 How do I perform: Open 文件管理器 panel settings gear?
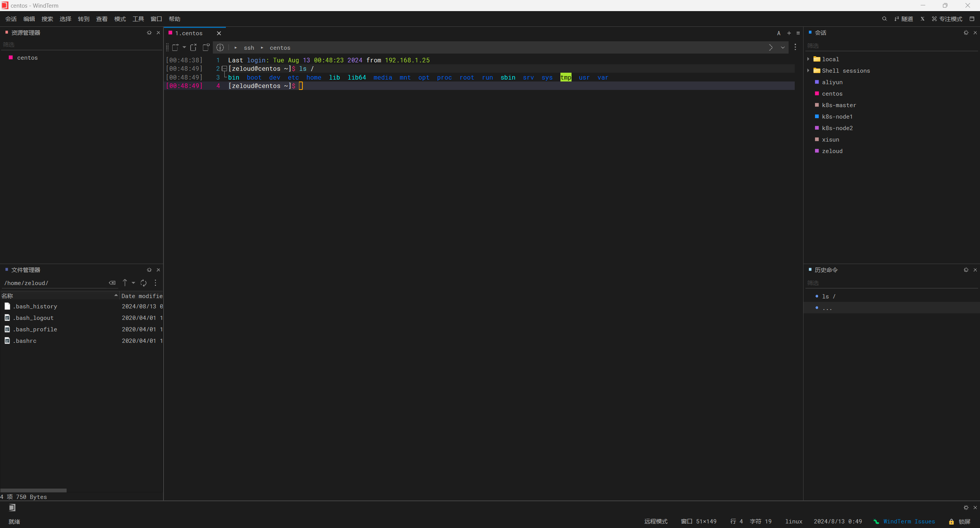tap(149, 270)
